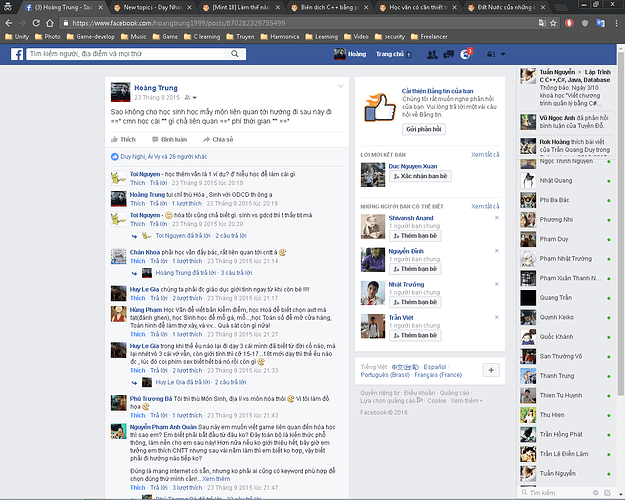Screen dimensions: 625x500
Task: Open chat with Quốc Khánh
Action: point(565,337)
